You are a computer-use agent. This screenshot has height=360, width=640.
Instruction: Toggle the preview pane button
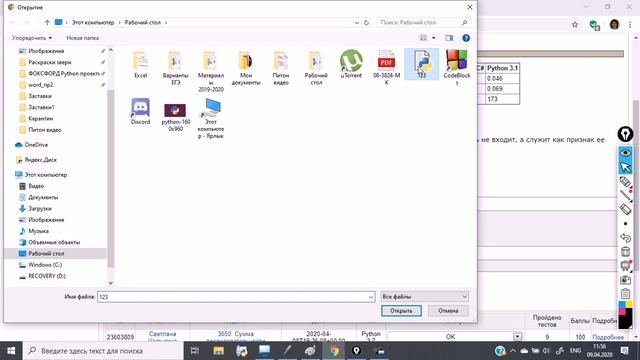pyautogui.click(x=449, y=38)
